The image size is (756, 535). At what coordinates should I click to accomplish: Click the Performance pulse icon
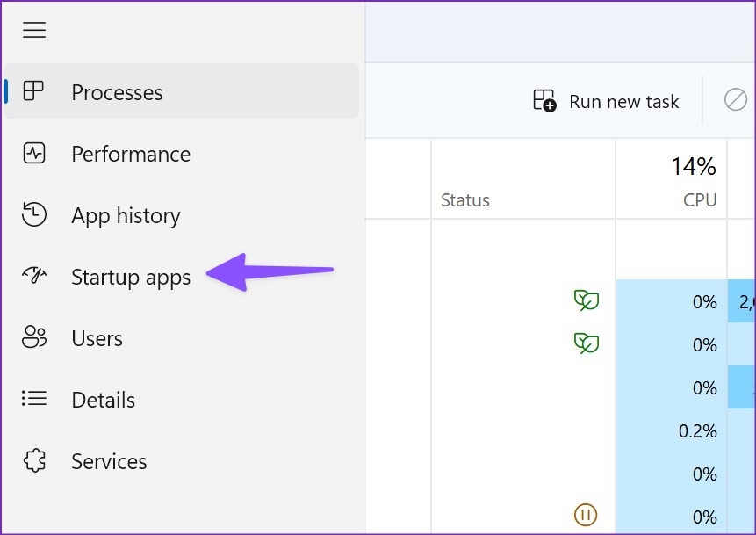click(x=34, y=154)
